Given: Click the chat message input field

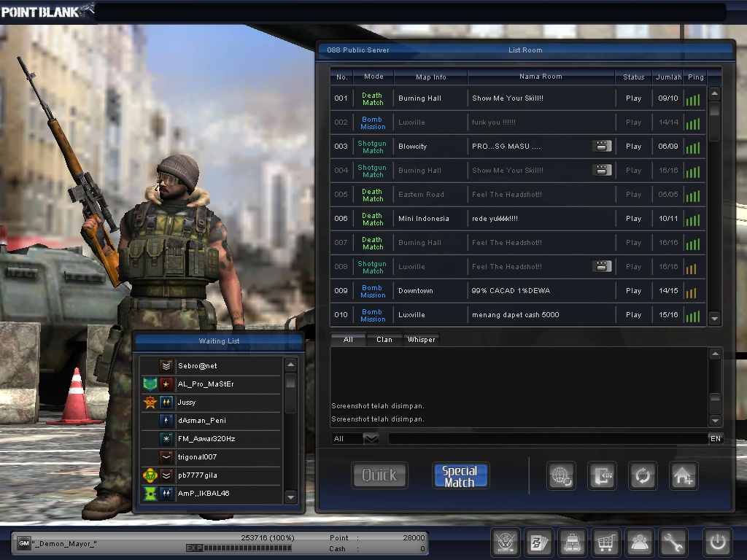Looking at the screenshot, I should pyautogui.click(x=548, y=438).
